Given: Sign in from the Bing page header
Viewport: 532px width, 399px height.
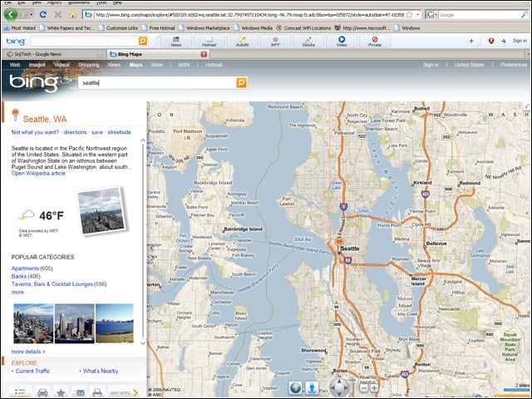Looking at the screenshot, I should click(431, 65).
